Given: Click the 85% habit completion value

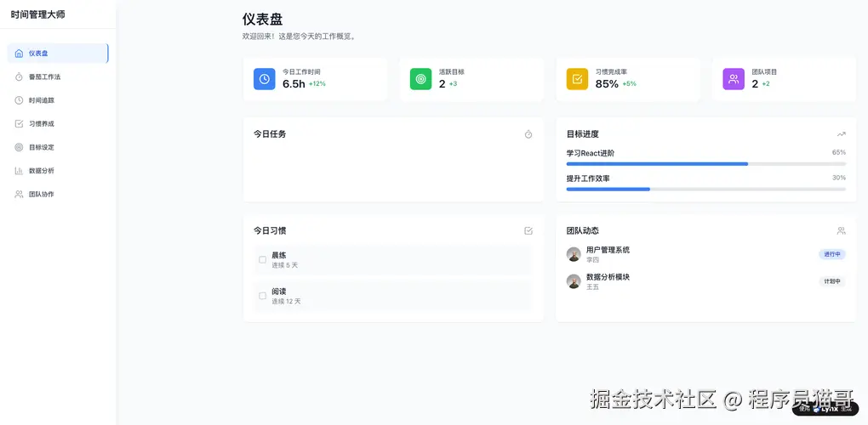Looking at the screenshot, I should [x=607, y=84].
